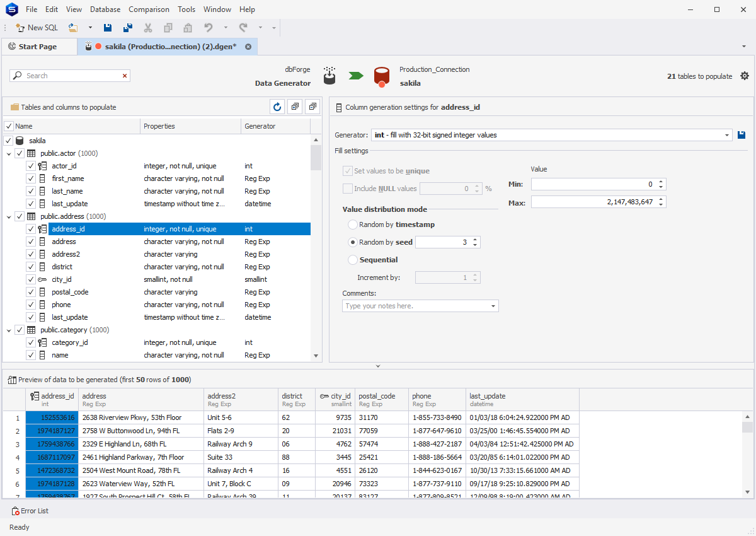Click the city_id foreign key icon

(42, 279)
